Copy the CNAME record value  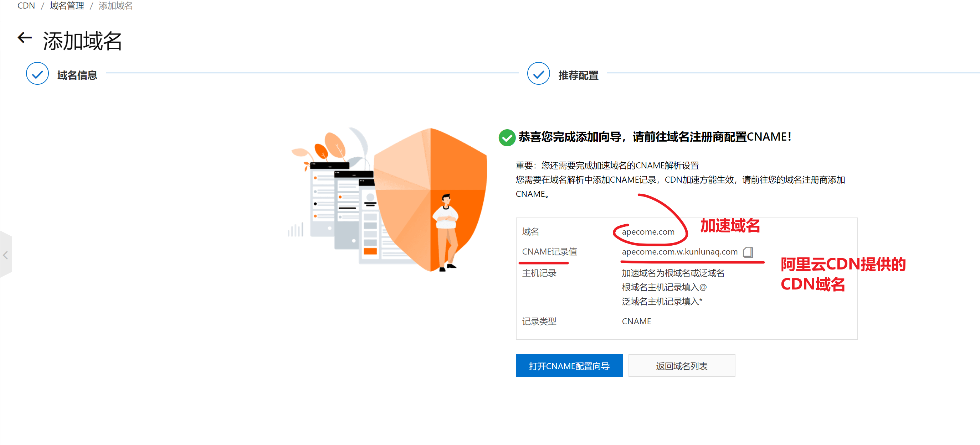[x=748, y=252]
